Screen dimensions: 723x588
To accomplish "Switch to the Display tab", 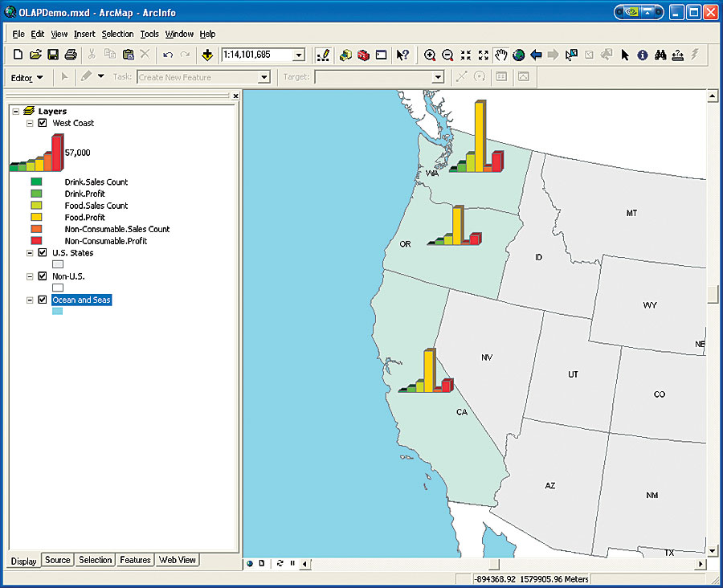I will coord(23,561).
